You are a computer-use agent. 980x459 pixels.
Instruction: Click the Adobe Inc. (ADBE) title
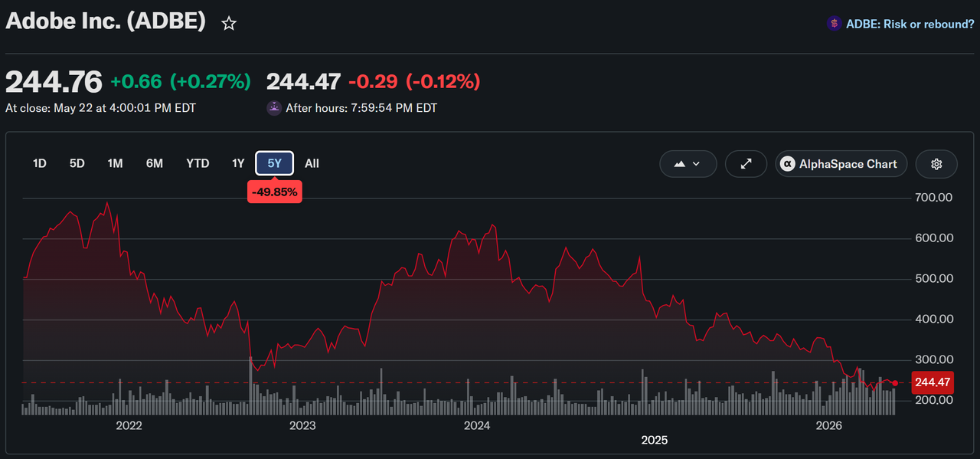[106, 21]
